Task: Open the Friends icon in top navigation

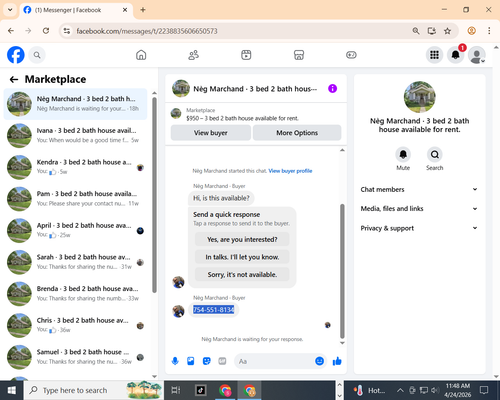Action: click(194, 55)
